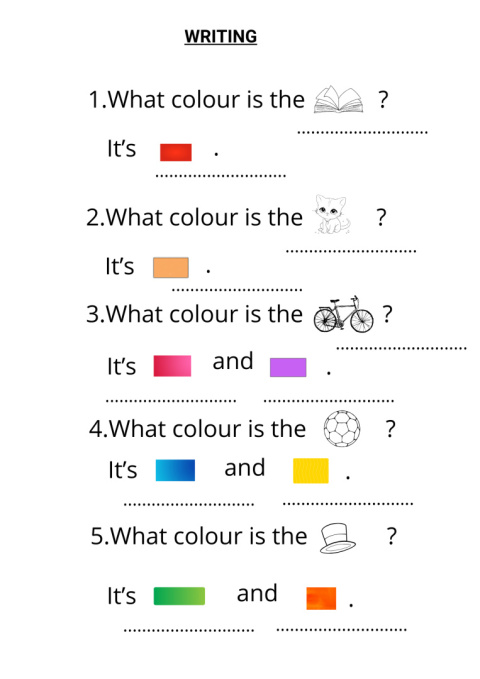Click the kitten drawing
This screenshot has width=480, height=679.
click(x=331, y=214)
